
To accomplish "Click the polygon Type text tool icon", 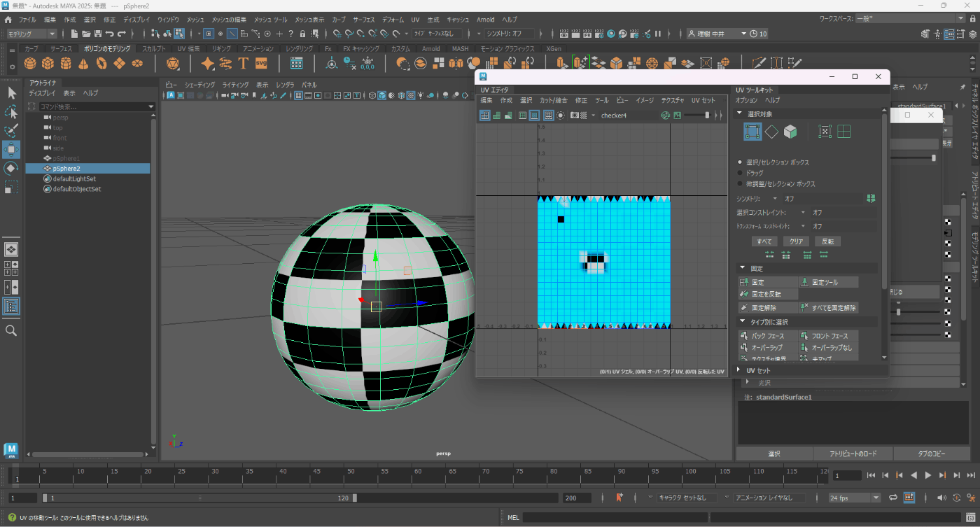I will 244,64.
